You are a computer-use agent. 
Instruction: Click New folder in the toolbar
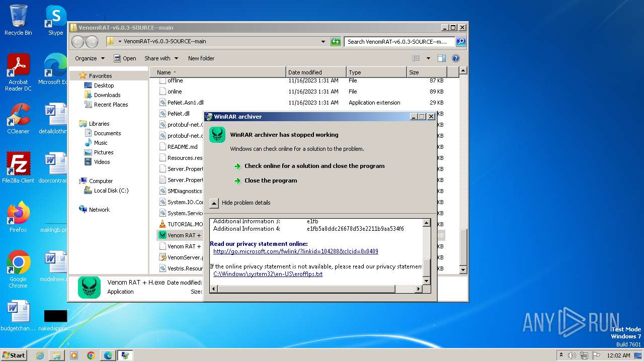(x=201, y=58)
